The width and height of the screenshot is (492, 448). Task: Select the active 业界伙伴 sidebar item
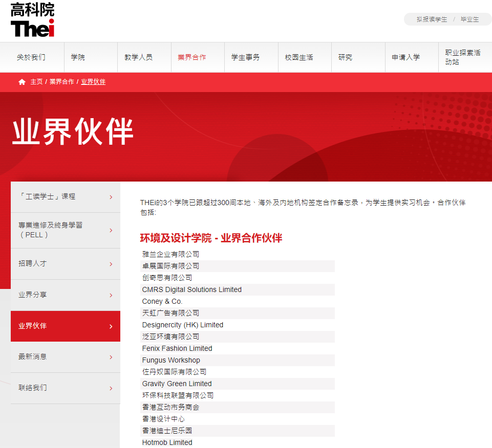click(65, 326)
